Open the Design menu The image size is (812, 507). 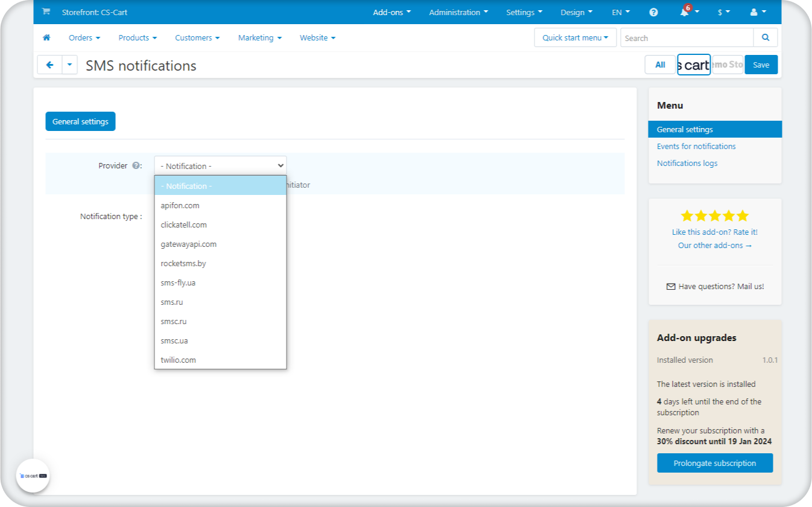click(x=576, y=12)
